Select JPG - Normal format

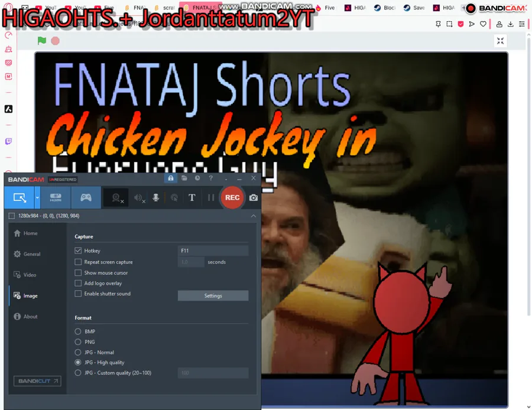coord(78,352)
